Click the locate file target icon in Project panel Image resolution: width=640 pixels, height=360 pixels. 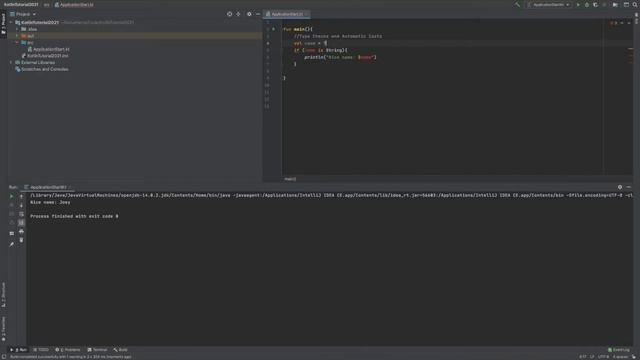click(x=229, y=14)
